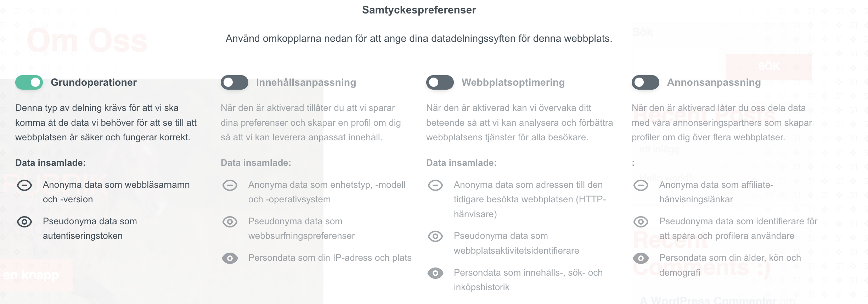Click the filled eye icon beside IP-adress och plats
The image size is (868, 304).
[x=230, y=258]
